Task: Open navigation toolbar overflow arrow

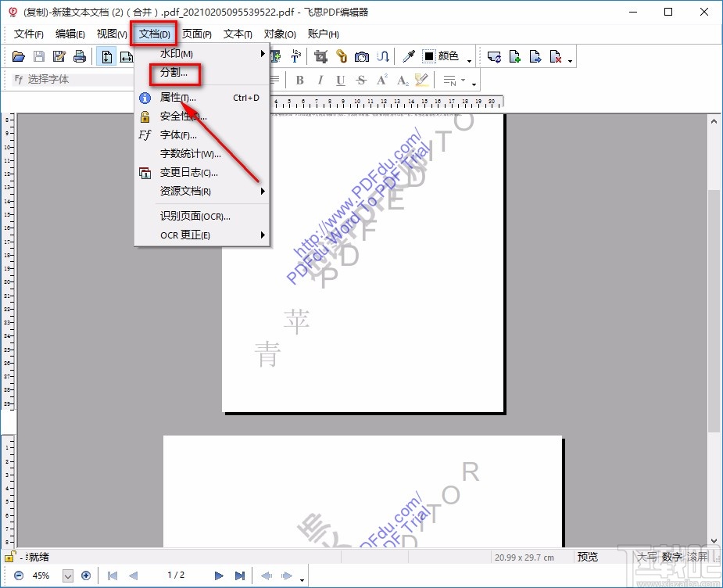Action: point(302,579)
